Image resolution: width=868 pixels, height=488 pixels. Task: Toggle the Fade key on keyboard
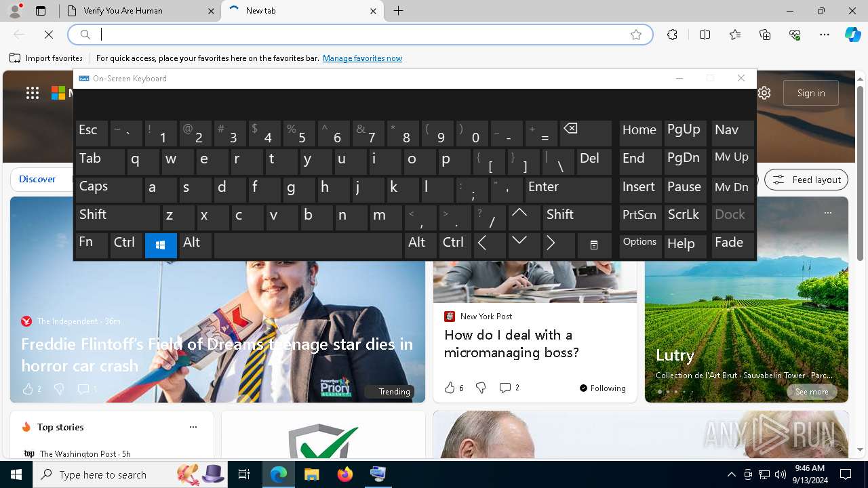pos(732,245)
